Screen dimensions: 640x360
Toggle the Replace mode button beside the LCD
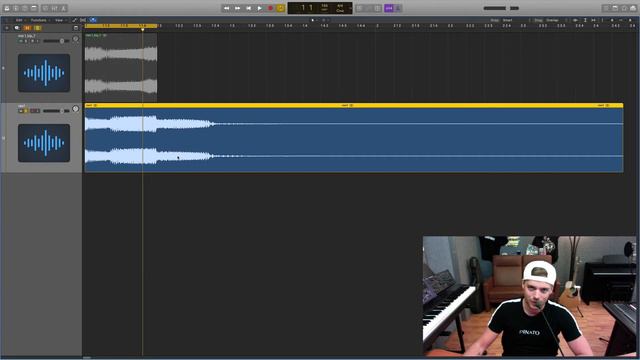[360, 8]
